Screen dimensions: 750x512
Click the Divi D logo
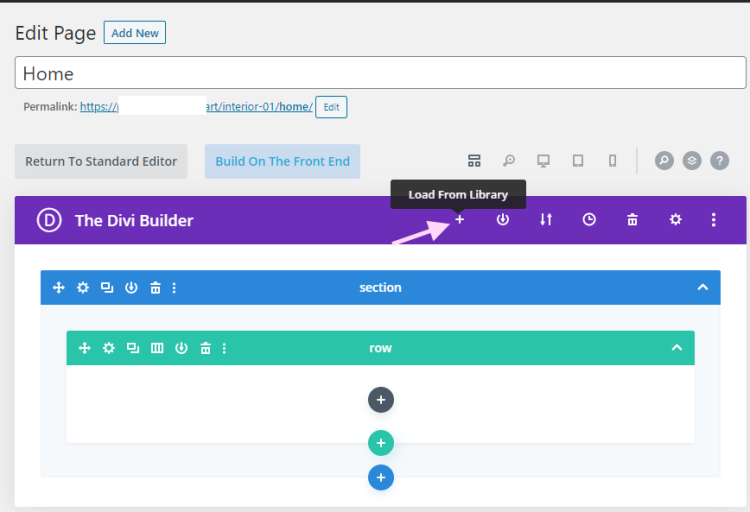point(49,220)
